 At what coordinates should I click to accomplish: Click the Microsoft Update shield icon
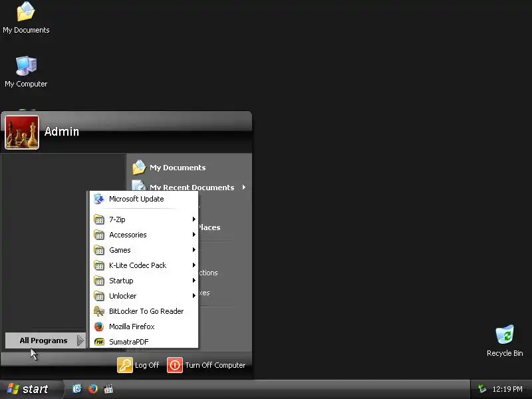click(98, 199)
